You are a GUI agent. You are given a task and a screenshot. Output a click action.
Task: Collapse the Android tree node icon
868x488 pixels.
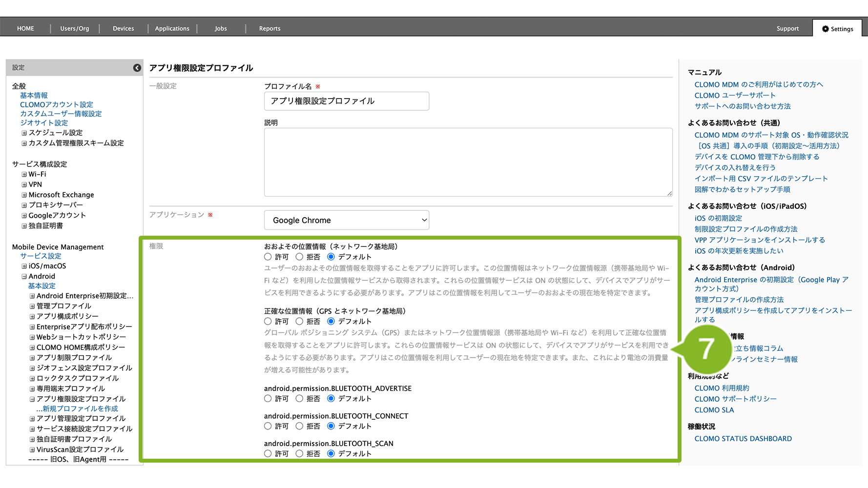coord(24,276)
